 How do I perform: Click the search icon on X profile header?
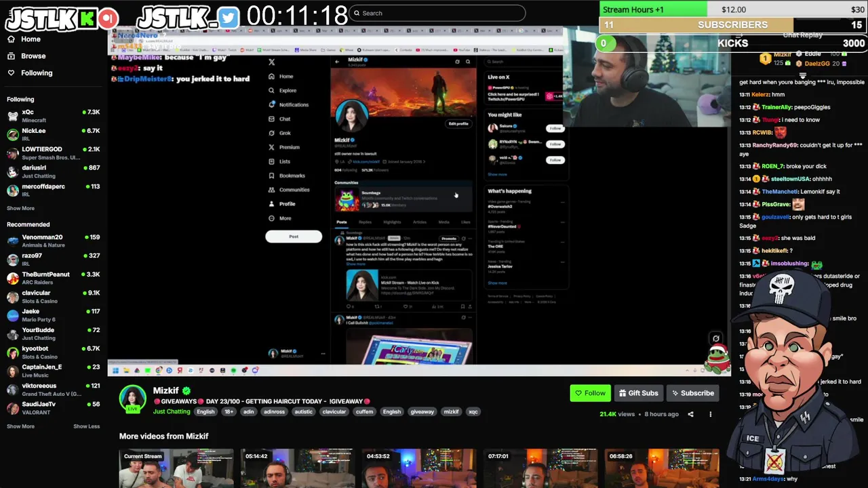click(467, 62)
